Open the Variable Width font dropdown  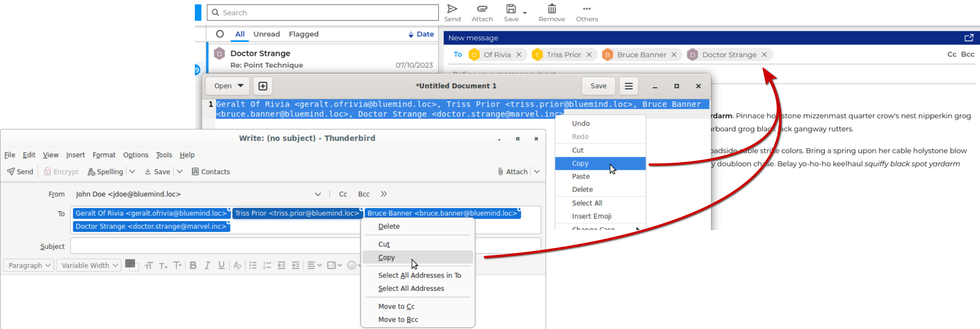89,265
